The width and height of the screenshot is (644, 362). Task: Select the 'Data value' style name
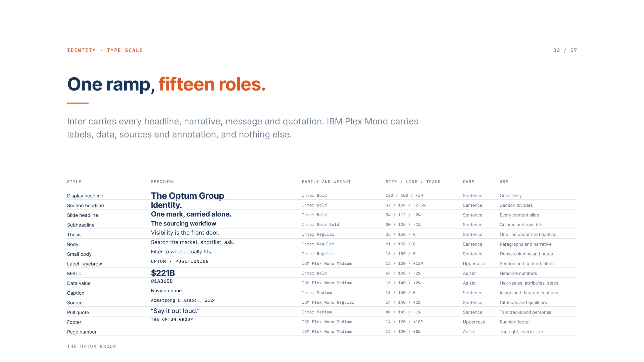coord(79,283)
